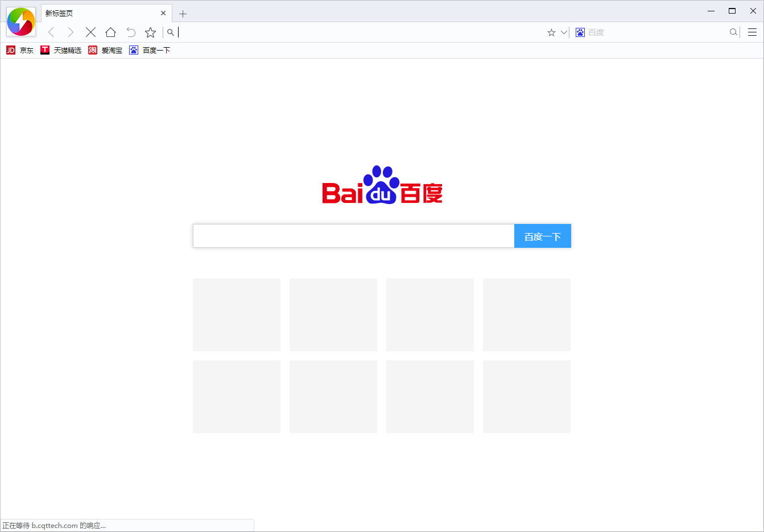764x532 pixels.
Task: Open the 百度一下 bookmark
Action: 150,50
